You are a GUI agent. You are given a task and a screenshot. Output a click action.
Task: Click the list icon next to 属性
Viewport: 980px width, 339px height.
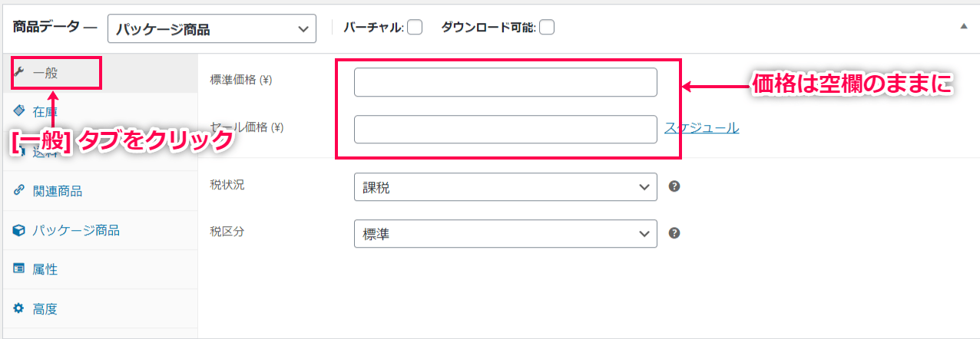pyautogui.click(x=19, y=269)
